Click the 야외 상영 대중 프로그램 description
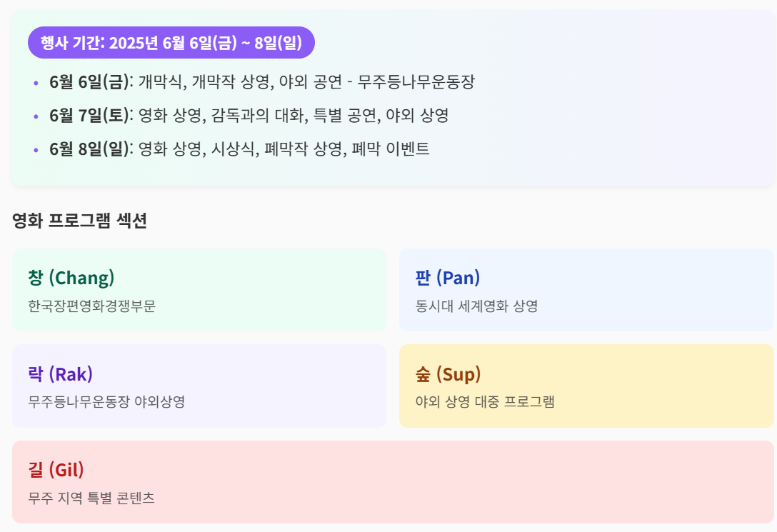The width and height of the screenshot is (777, 532). coord(485,402)
